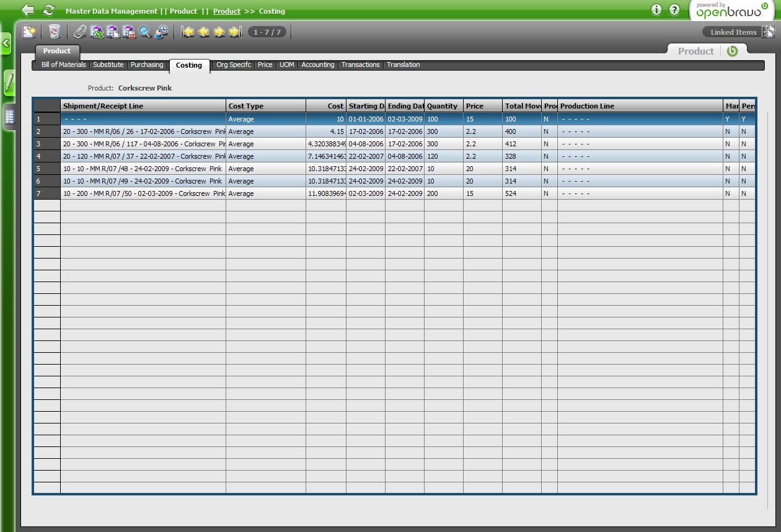Switch to grid view on the sidebar
Screen dimensions: 781x532
click(9, 117)
